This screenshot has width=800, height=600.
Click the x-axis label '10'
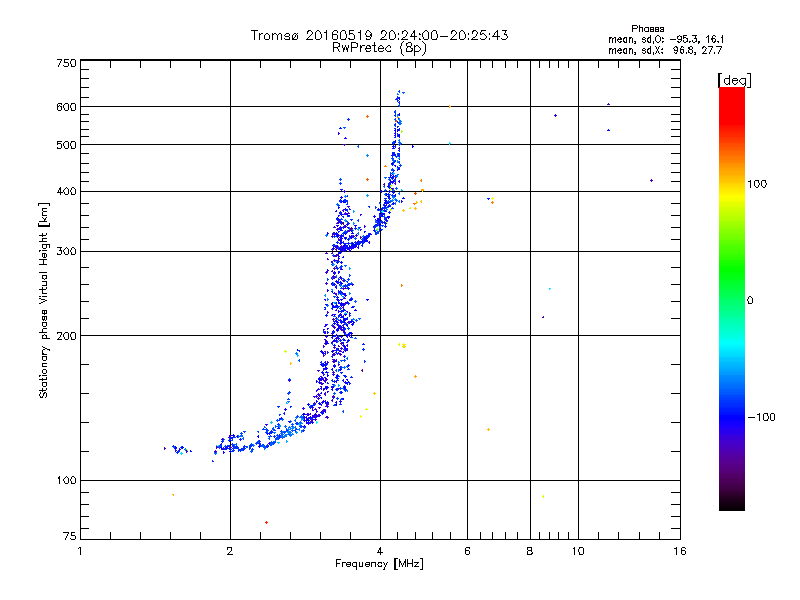(578, 551)
